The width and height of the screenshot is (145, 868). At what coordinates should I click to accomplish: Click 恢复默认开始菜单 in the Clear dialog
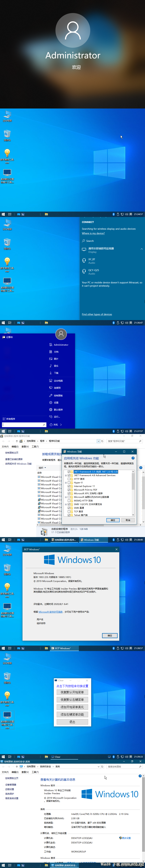point(72,692)
